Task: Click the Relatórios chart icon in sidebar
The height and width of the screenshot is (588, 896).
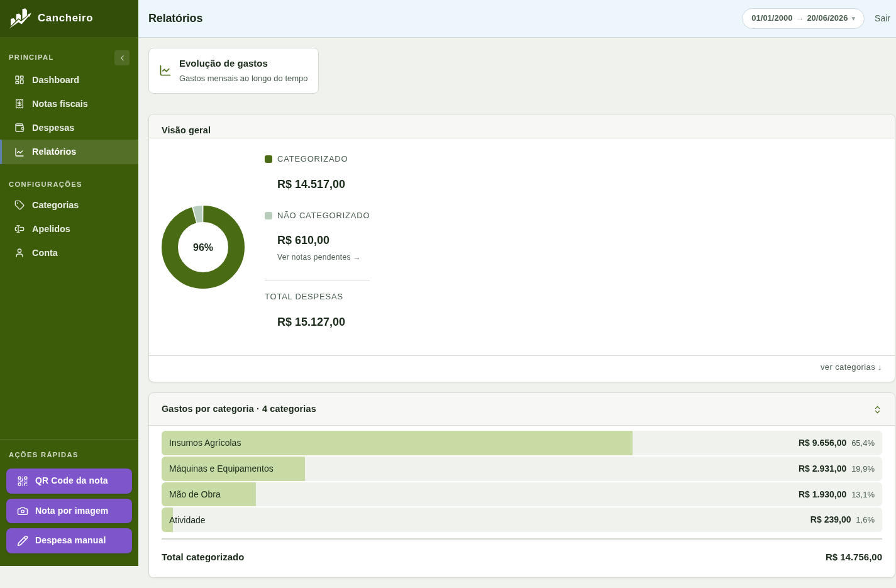Action: [19, 152]
